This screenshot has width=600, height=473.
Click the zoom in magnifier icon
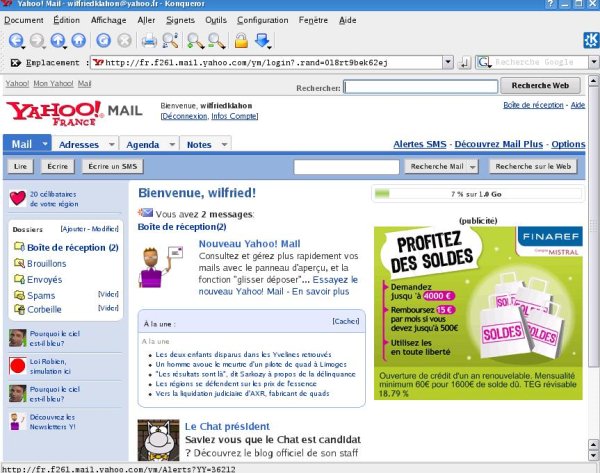pos(195,41)
